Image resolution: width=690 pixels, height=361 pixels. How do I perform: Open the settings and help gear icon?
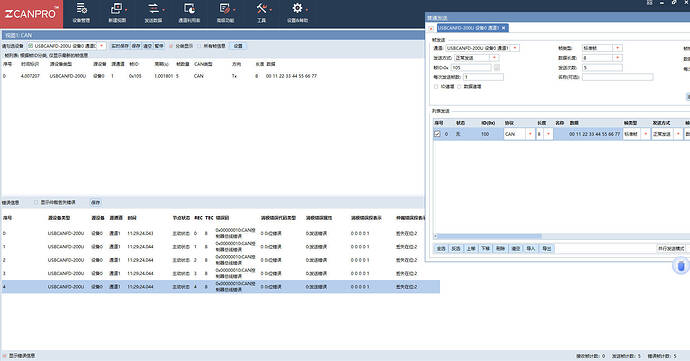point(297,12)
